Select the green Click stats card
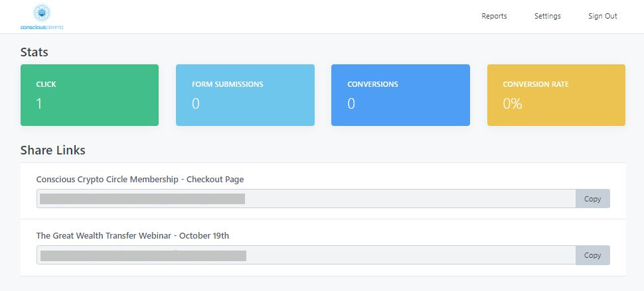The image size is (644, 291). click(x=90, y=95)
